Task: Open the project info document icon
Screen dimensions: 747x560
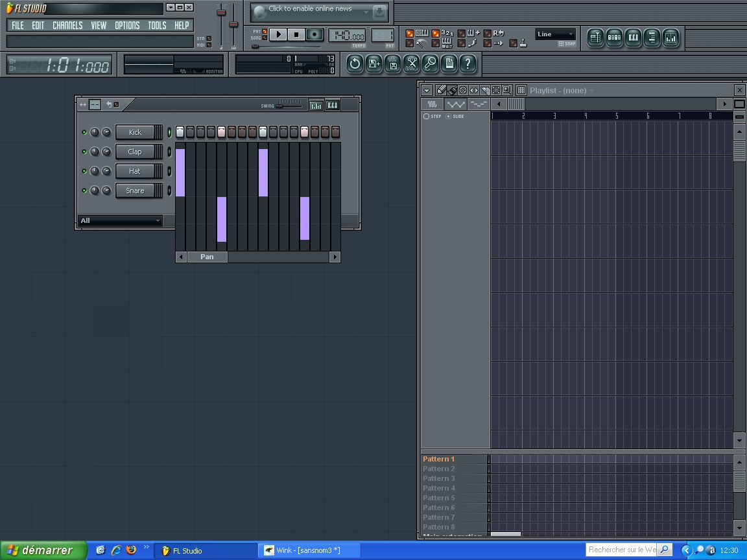Action: pos(449,64)
